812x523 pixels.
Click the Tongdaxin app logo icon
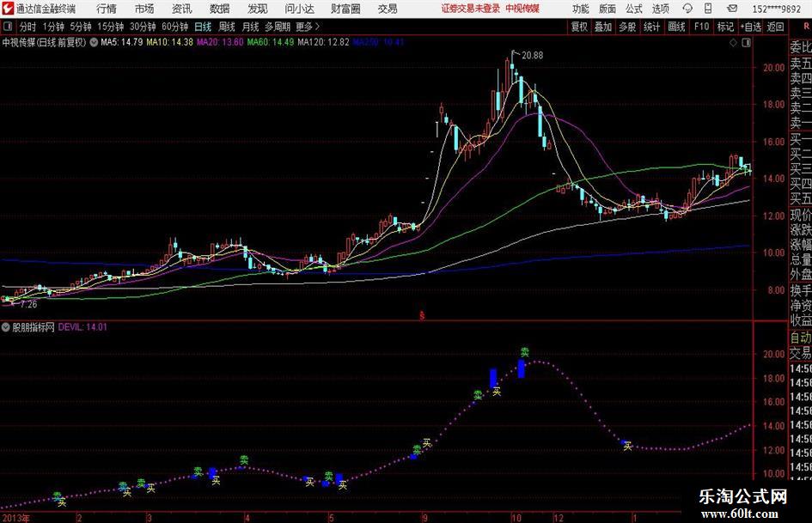[x=8, y=9]
